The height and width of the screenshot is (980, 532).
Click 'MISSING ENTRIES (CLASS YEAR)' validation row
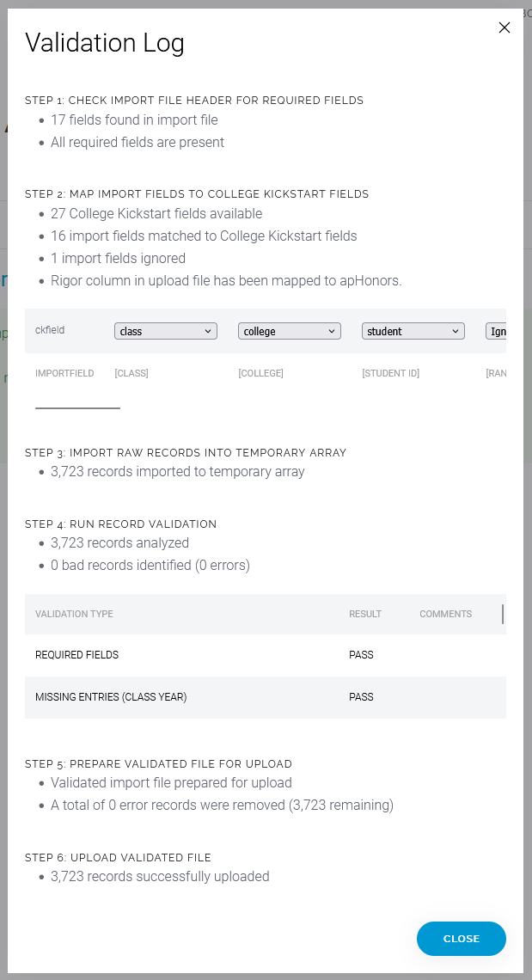266,697
